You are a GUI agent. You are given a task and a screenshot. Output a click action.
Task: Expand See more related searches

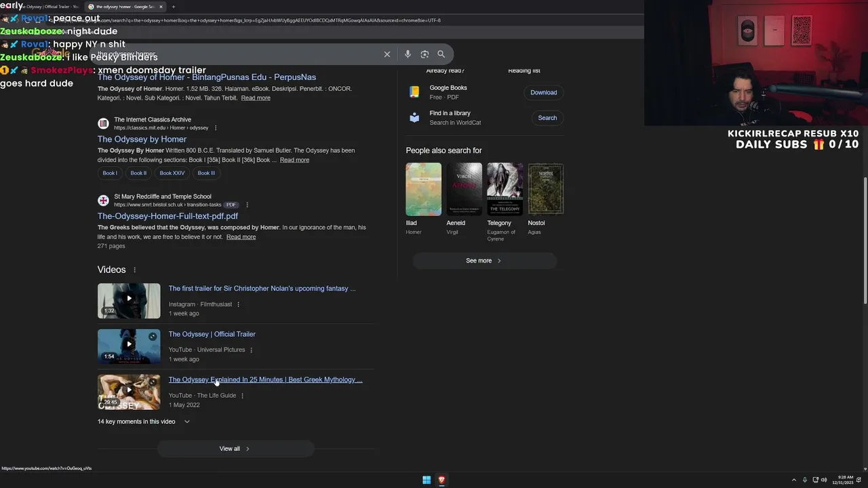tap(484, 261)
